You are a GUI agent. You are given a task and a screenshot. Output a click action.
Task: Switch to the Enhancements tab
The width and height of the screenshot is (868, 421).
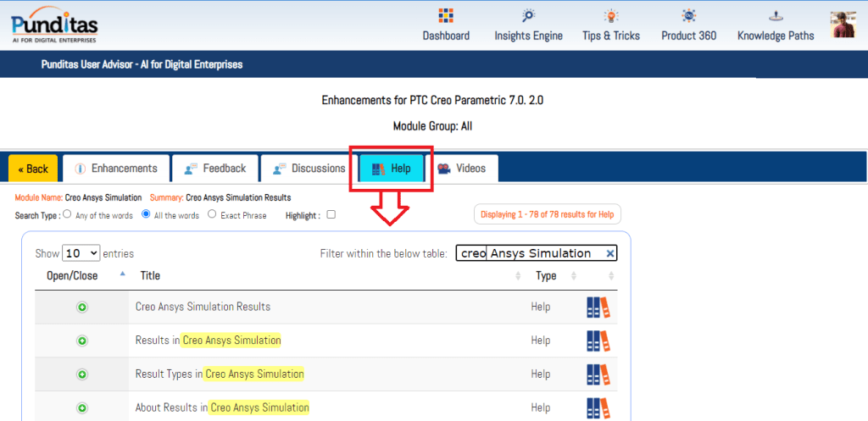click(x=116, y=169)
